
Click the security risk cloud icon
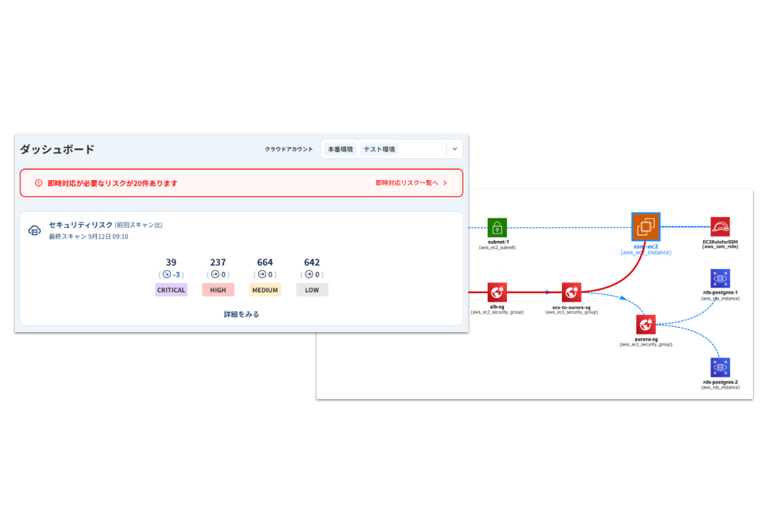coord(34,230)
